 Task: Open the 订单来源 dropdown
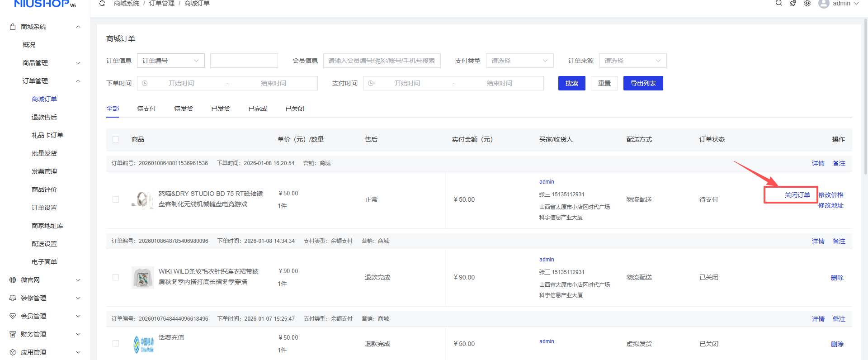(x=632, y=61)
